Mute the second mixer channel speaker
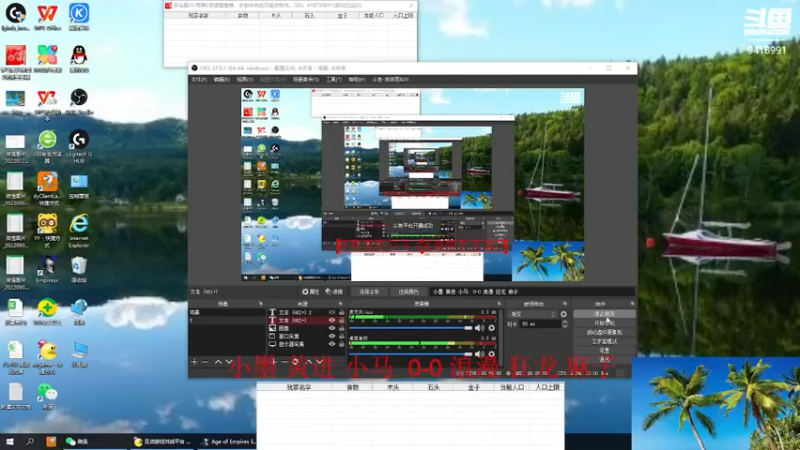Screen dimensions: 800x450 point(480,354)
